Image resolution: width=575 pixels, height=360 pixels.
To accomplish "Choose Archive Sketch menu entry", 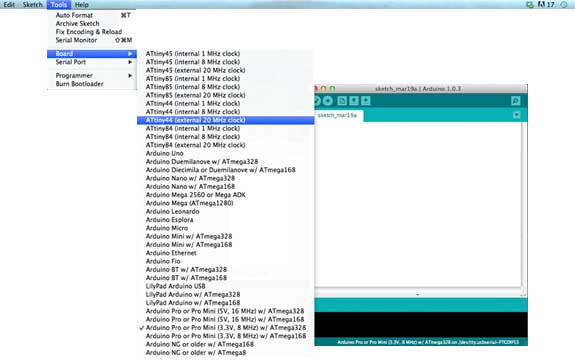I will pos(92,23).
